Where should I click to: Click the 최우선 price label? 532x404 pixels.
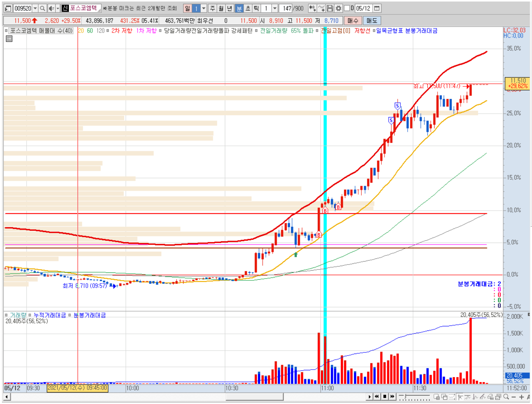205,21
